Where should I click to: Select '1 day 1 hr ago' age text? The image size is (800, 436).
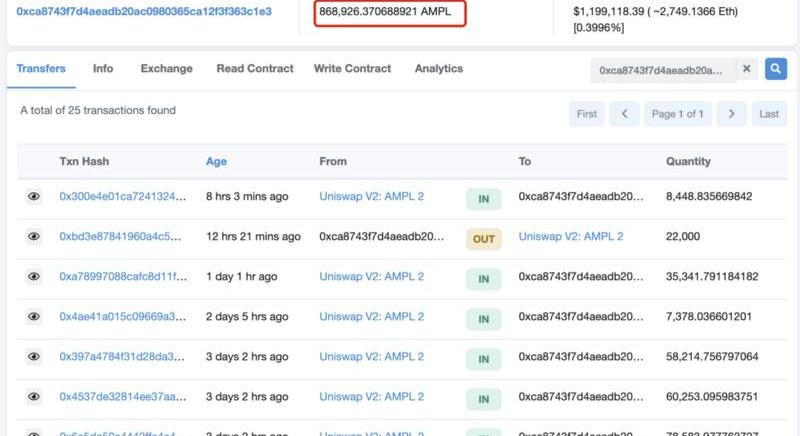pos(241,276)
